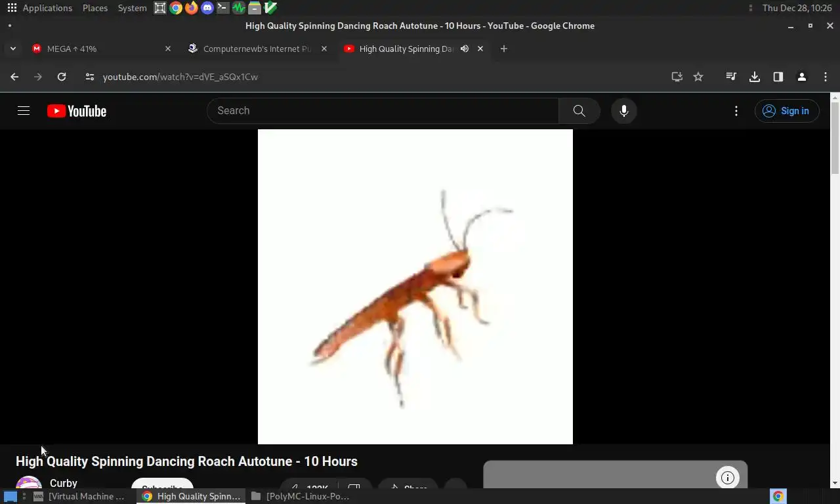Viewport: 840px width, 504px height.
Task: Go forward in browser history
Action: point(38,77)
